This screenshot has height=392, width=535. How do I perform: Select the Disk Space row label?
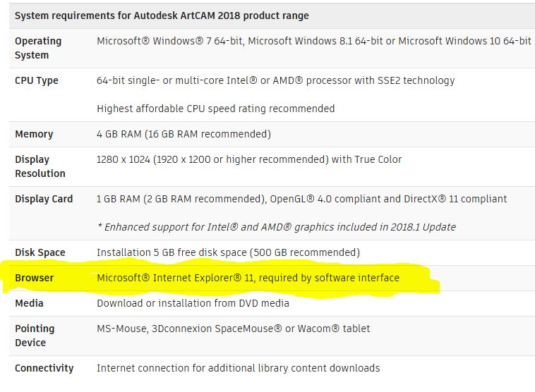pos(40,252)
